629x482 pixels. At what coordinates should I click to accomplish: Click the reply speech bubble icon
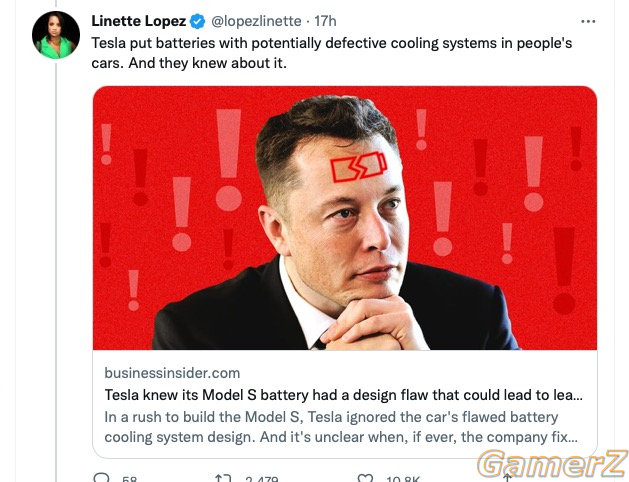(101, 478)
